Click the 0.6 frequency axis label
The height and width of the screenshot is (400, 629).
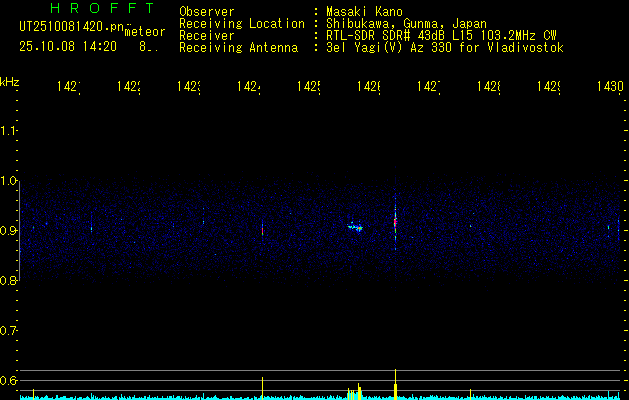[x=8, y=380]
